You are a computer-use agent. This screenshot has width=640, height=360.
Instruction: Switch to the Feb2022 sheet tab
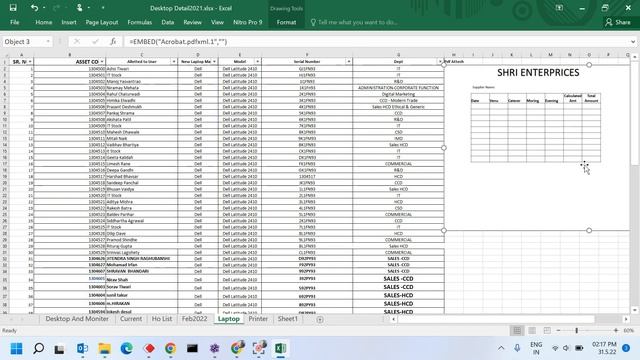194,319
